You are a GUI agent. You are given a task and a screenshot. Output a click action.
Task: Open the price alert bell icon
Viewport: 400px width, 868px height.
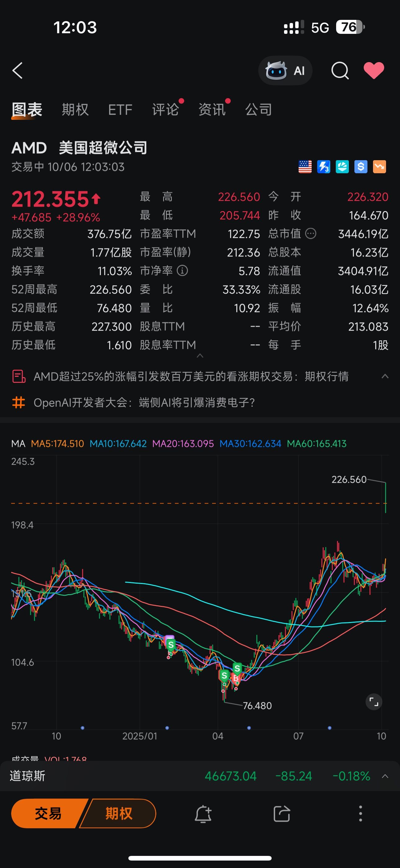pos(203,814)
